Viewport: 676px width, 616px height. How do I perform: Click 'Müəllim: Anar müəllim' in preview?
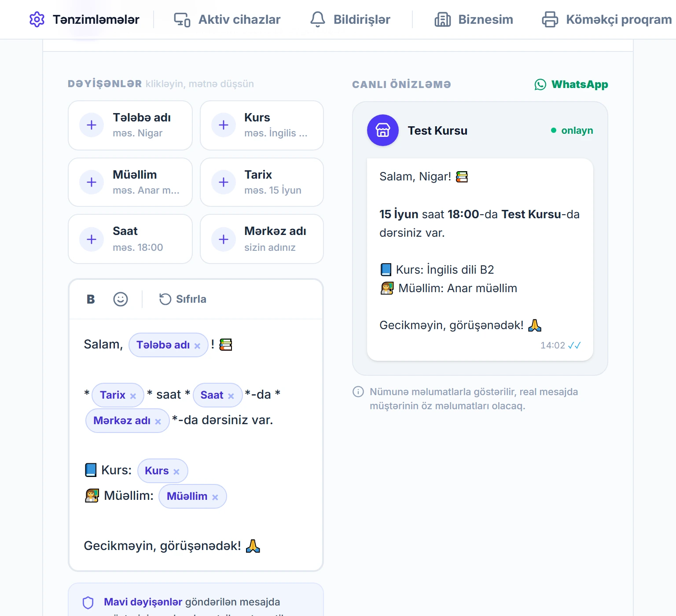click(x=448, y=288)
